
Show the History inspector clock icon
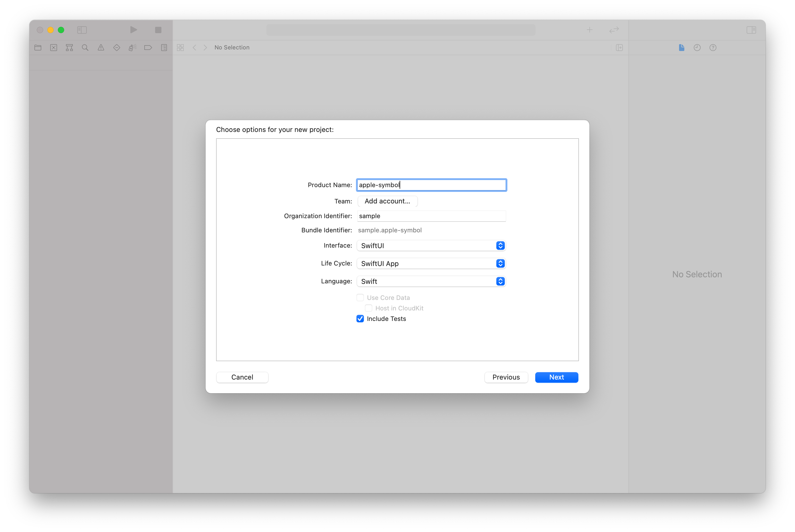[x=697, y=48]
